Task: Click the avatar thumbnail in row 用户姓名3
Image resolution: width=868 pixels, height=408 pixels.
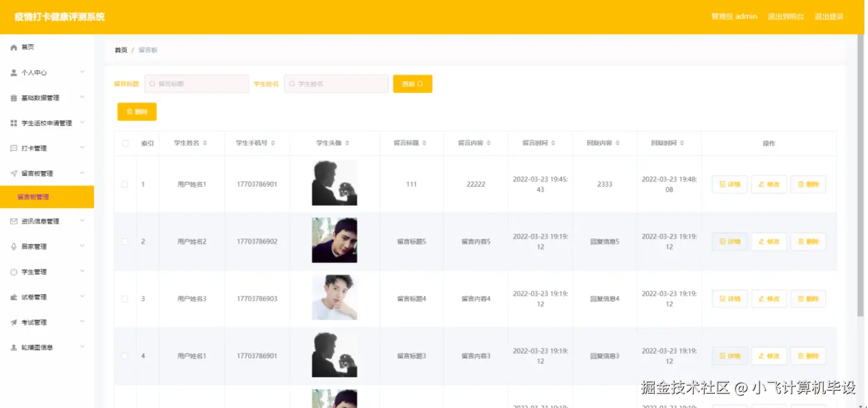Action: click(x=334, y=298)
